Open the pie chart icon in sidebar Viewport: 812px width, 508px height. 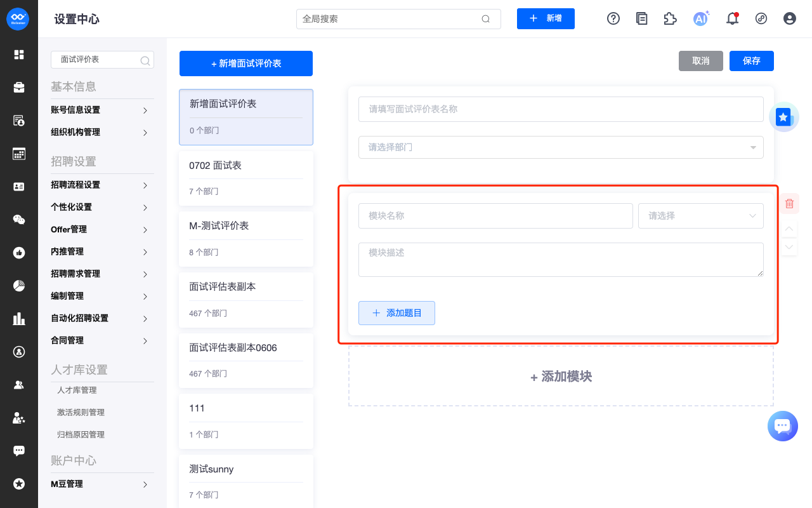tap(19, 286)
